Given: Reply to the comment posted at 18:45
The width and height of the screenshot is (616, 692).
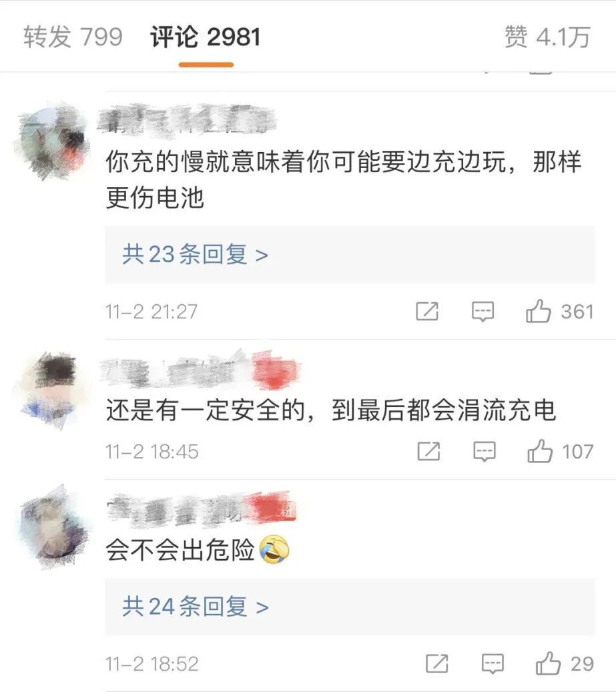Looking at the screenshot, I should (x=484, y=452).
